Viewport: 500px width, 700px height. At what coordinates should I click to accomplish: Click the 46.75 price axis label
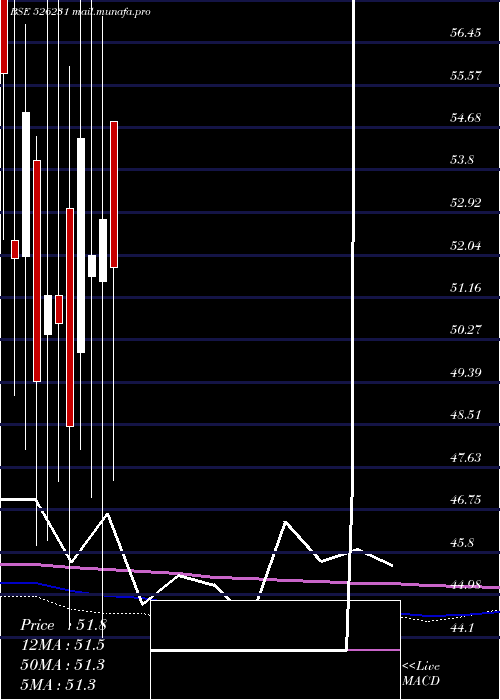tap(466, 500)
